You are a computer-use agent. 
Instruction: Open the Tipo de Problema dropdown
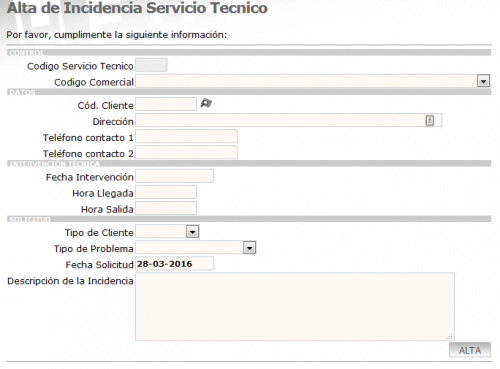(249, 248)
